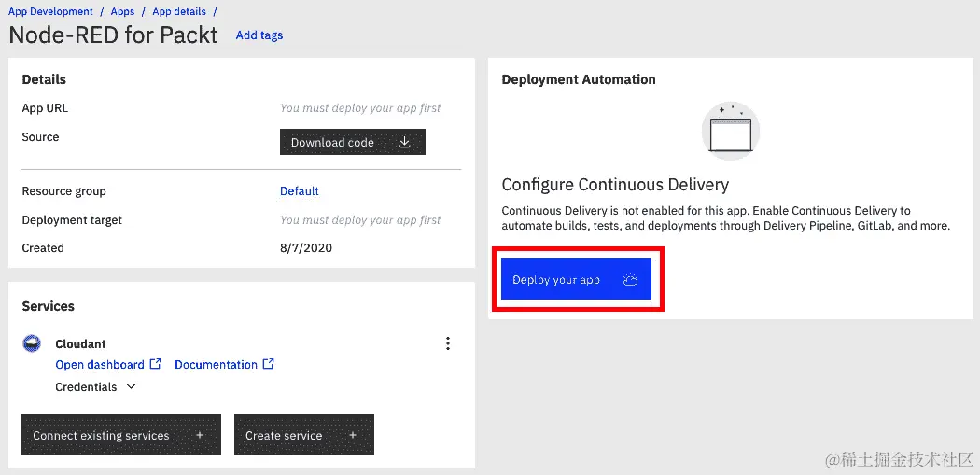This screenshot has height=475, width=980.
Task: Click the Resource group label
Action: point(63,191)
